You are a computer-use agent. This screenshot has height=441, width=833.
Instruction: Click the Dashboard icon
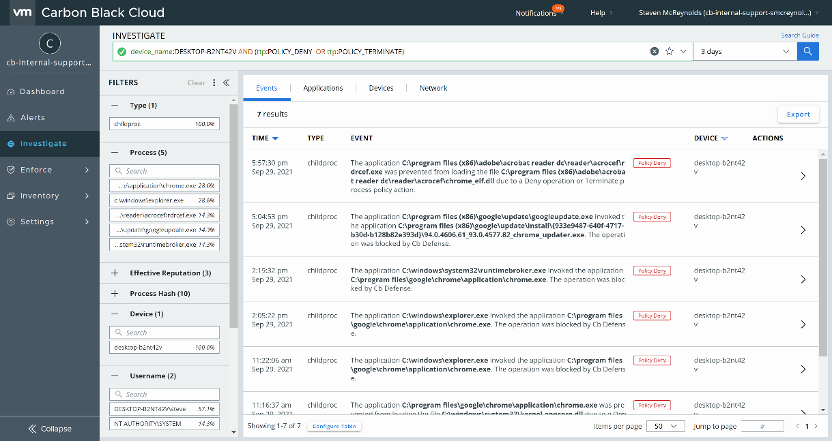[11, 92]
